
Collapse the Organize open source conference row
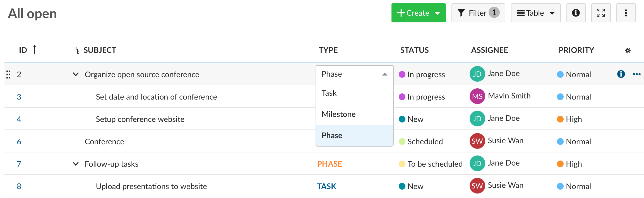point(75,74)
